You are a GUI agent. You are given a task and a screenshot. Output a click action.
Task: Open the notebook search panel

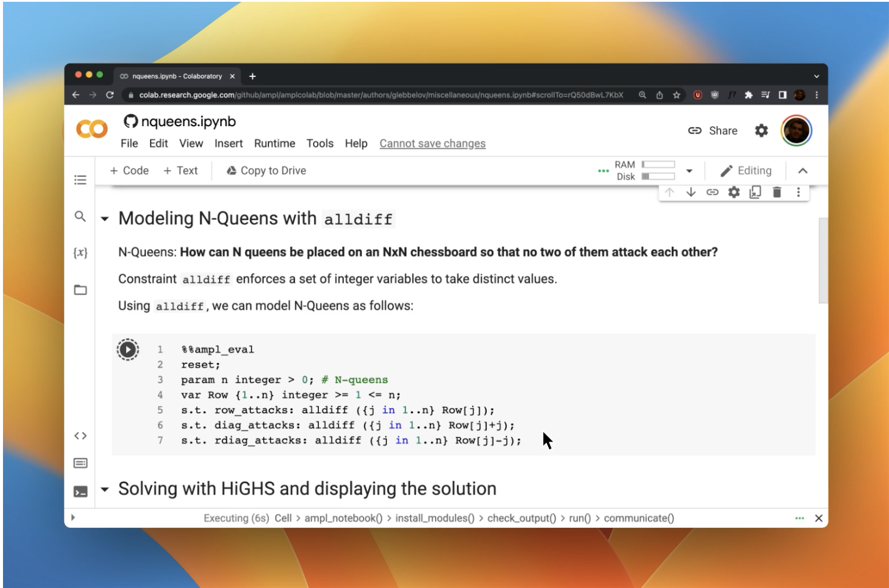coord(81,217)
